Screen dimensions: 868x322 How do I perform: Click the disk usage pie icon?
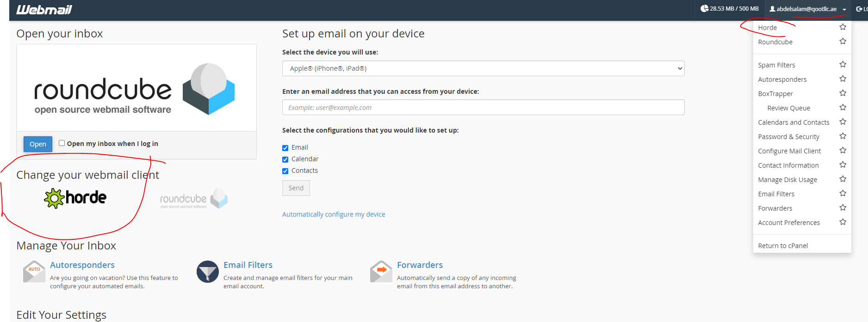(704, 9)
